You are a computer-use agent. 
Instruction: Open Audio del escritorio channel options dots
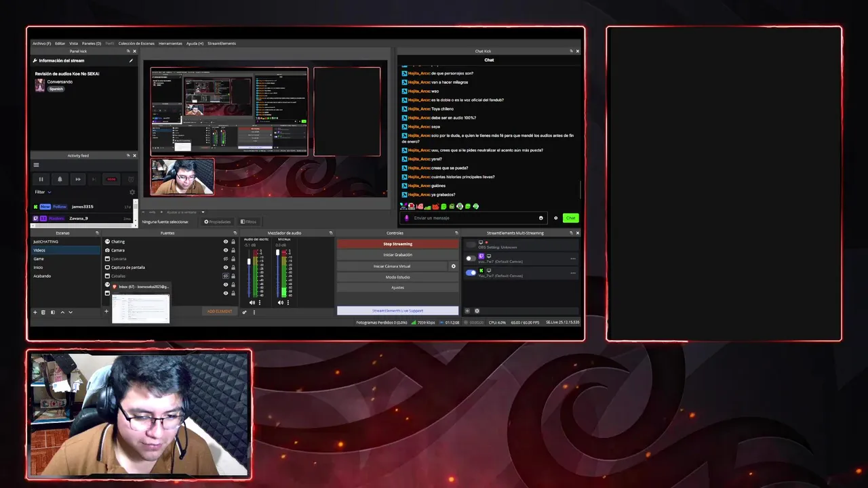pyautogui.click(x=260, y=302)
